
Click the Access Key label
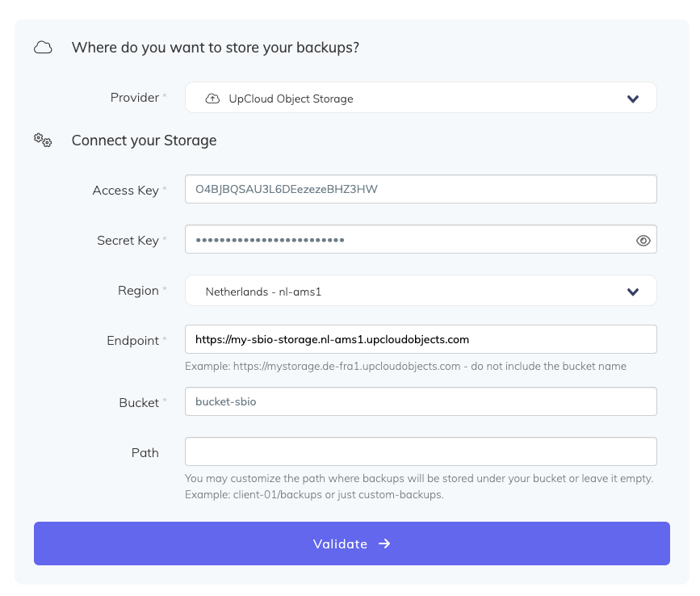point(125,191)
